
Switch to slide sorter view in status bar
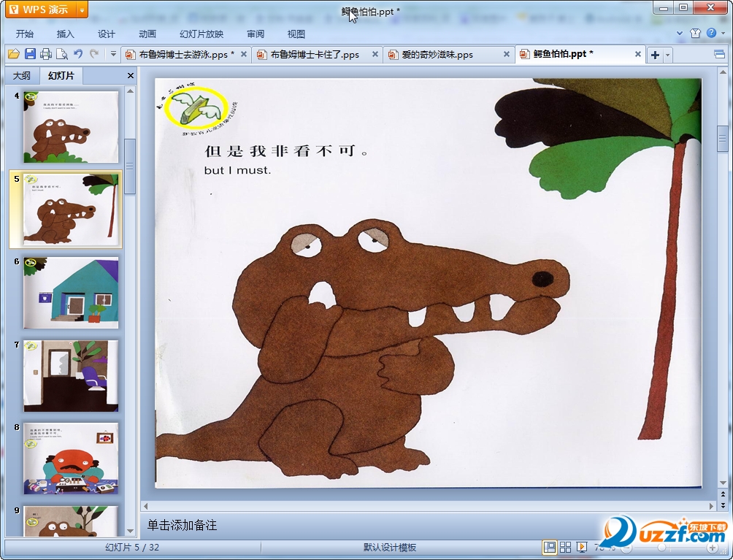pyautogui.click(x=565, y=547)
